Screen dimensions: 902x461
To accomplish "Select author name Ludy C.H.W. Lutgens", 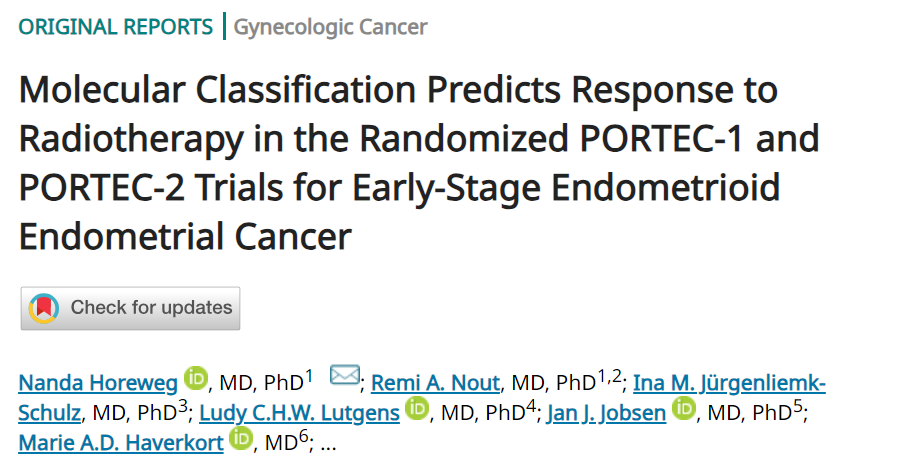I will coord(299,411).
